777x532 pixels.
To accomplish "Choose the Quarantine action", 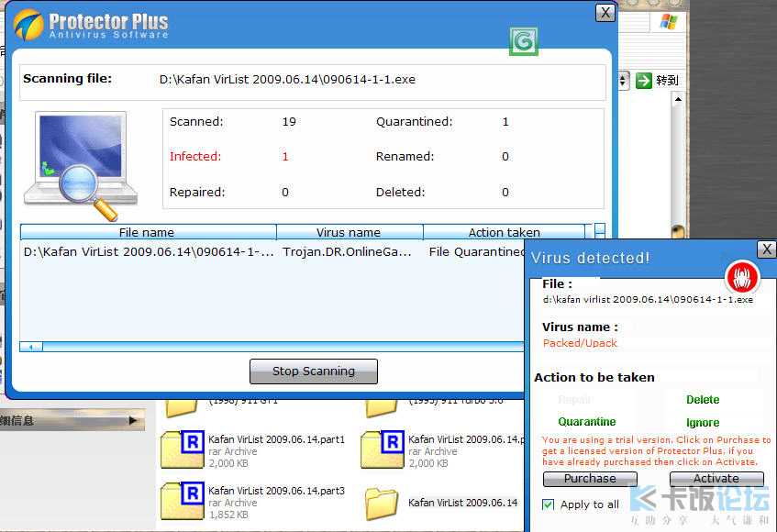I will pos(587,422).
